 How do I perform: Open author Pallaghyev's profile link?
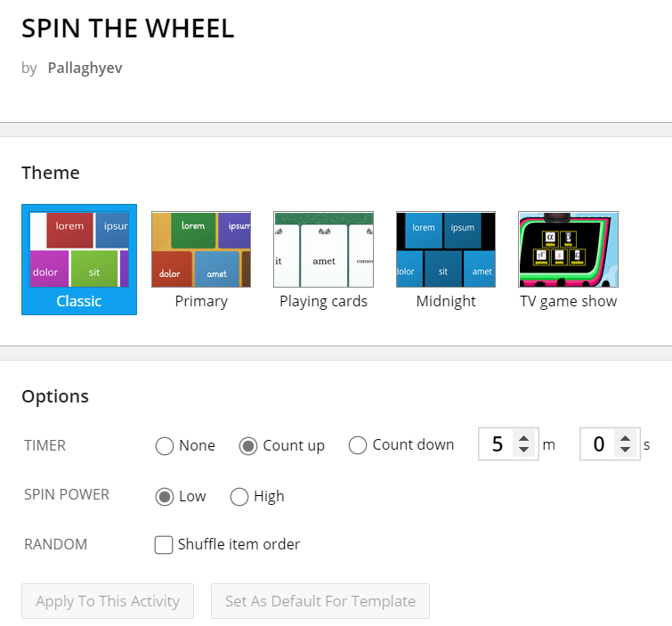tap(85, 68)
